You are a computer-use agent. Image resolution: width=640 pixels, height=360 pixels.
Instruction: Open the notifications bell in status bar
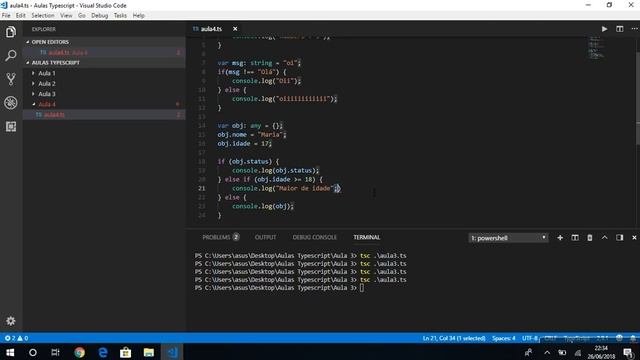[633, 338]
